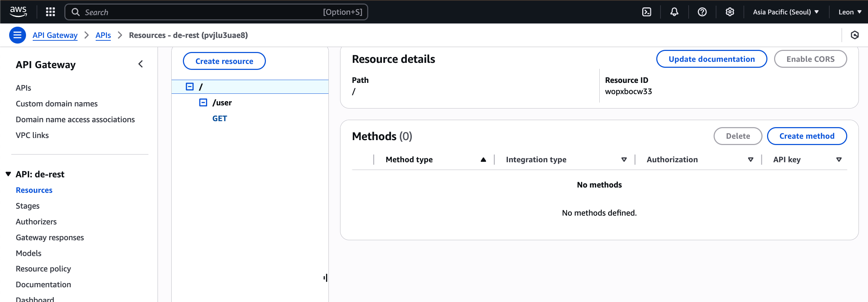Click the hexagon icon below the account menu
This screenshot has height=302, width=868.
tap(855, 35)
